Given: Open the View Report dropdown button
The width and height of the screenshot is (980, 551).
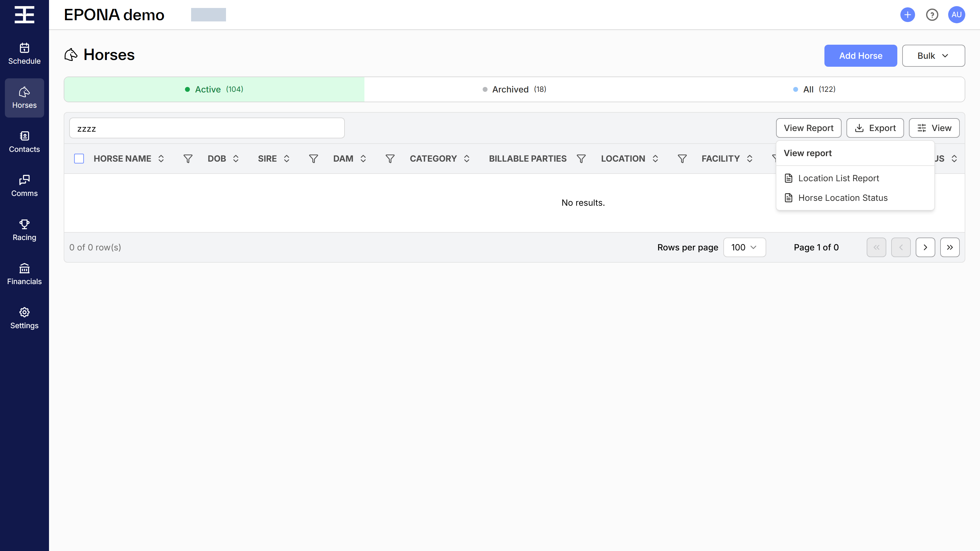Looking at the screenshot, I should coord(809,128).
